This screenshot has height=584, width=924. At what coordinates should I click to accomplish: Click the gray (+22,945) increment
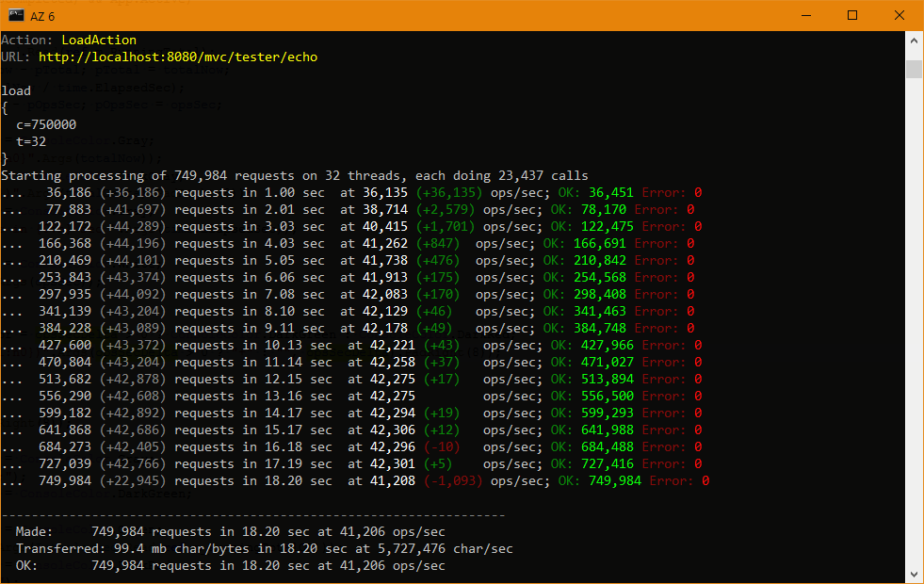coord(133,481)
